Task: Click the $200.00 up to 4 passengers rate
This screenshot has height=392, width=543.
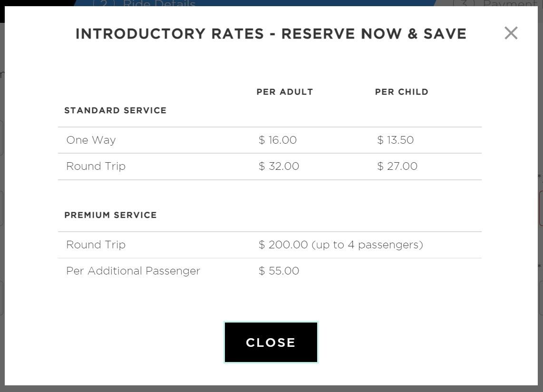Action: pos(340,245)
